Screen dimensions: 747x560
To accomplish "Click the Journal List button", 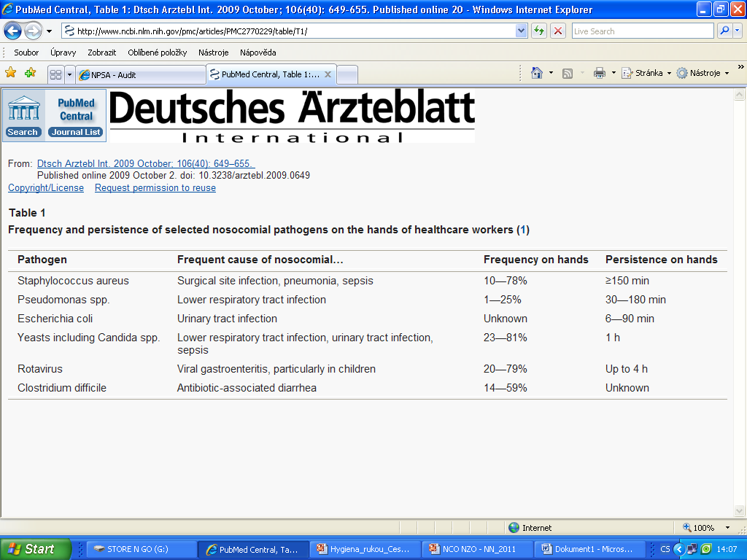I will point(76,133).
